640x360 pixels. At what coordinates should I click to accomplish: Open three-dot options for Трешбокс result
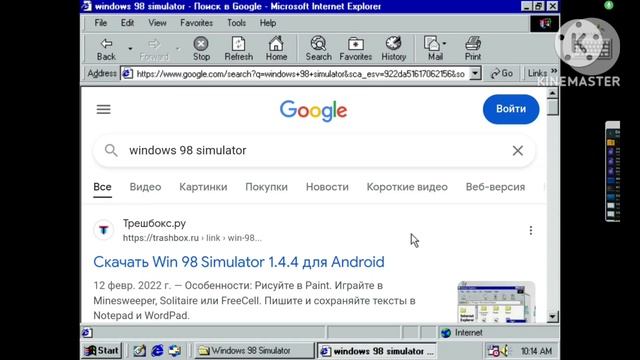531,231
